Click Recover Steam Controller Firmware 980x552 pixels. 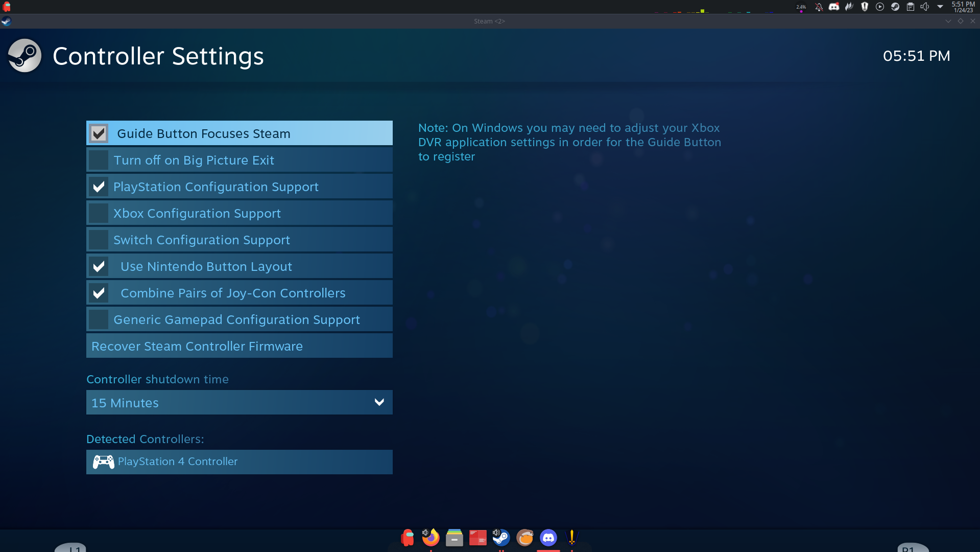(240, 346)
